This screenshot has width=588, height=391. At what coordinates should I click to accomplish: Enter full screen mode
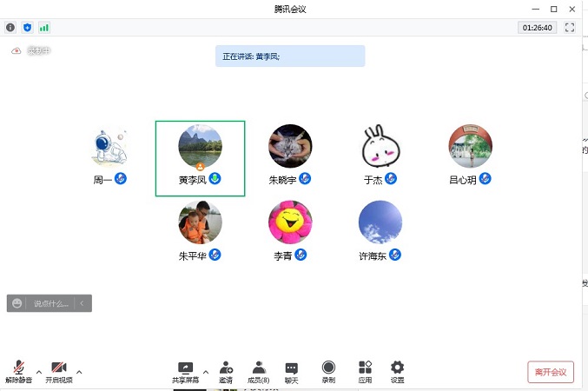point(570,28)
